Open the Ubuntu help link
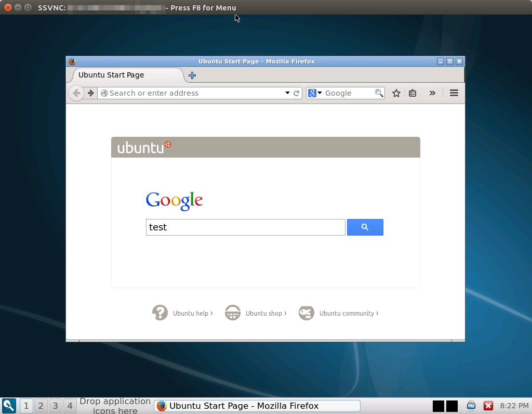Image resolution: width=532 pixels, height=414 pixels. coord(190,313)
